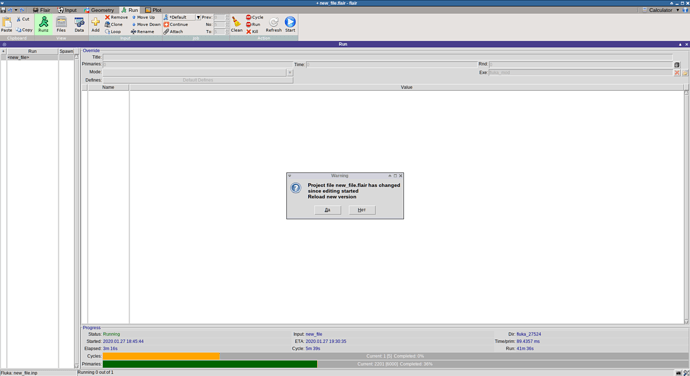690x376 pixels.
Task: Open the *Default queue dropdown
Action: click(x=198, y=17)
